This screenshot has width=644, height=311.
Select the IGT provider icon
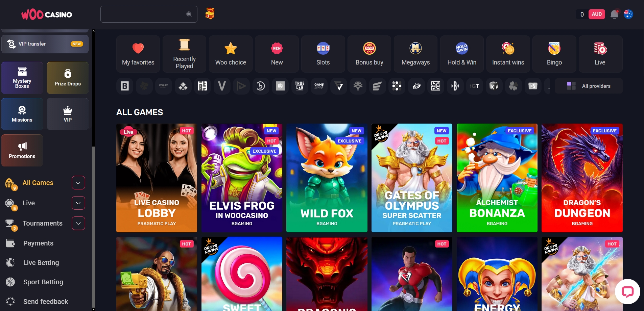[x=474, y=86]
